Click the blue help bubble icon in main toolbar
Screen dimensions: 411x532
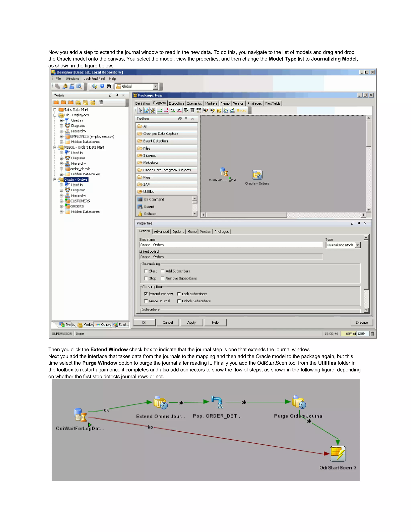102,86
